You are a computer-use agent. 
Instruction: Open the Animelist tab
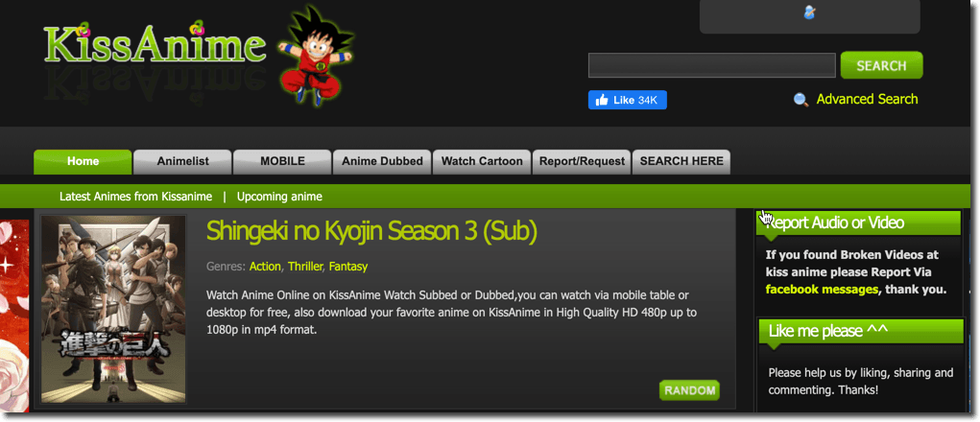point(182,162)
